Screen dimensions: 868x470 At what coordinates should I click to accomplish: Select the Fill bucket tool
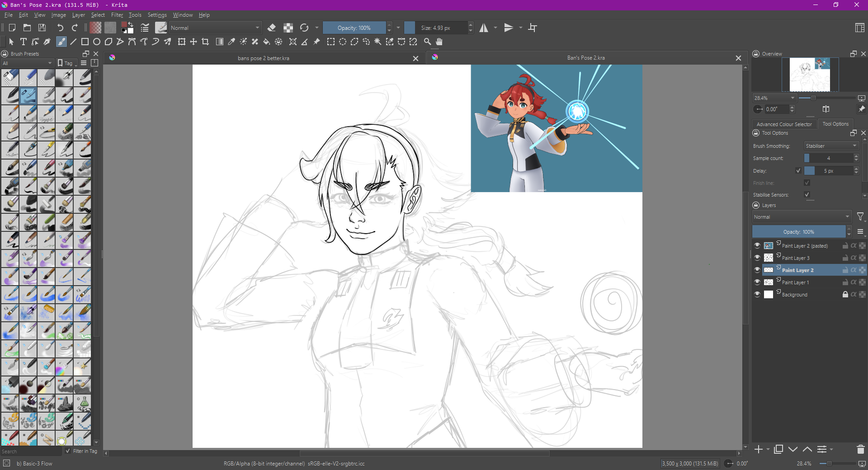click(267, 42)
